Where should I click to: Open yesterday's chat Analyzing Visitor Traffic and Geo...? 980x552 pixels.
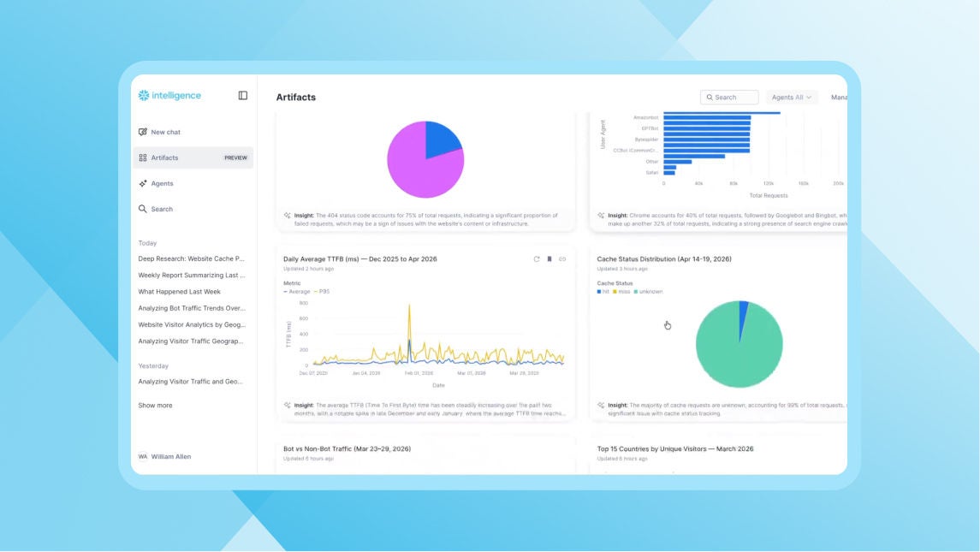190,382
